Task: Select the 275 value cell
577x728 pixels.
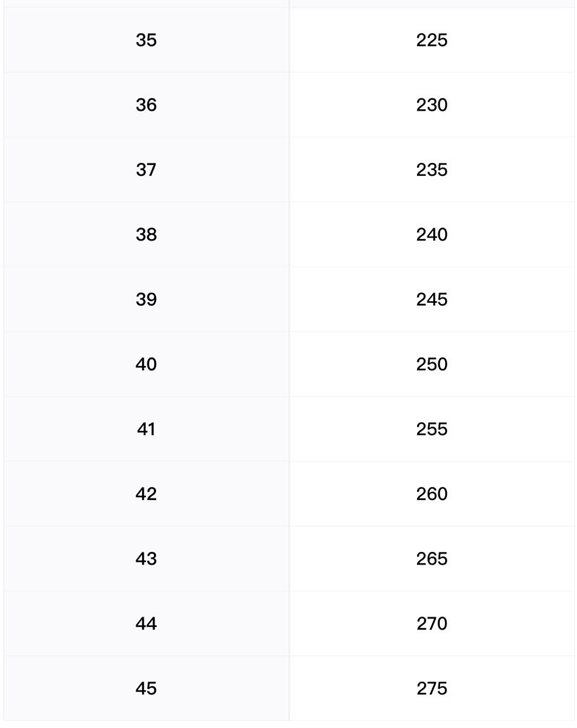Action: tap(431, 688)
